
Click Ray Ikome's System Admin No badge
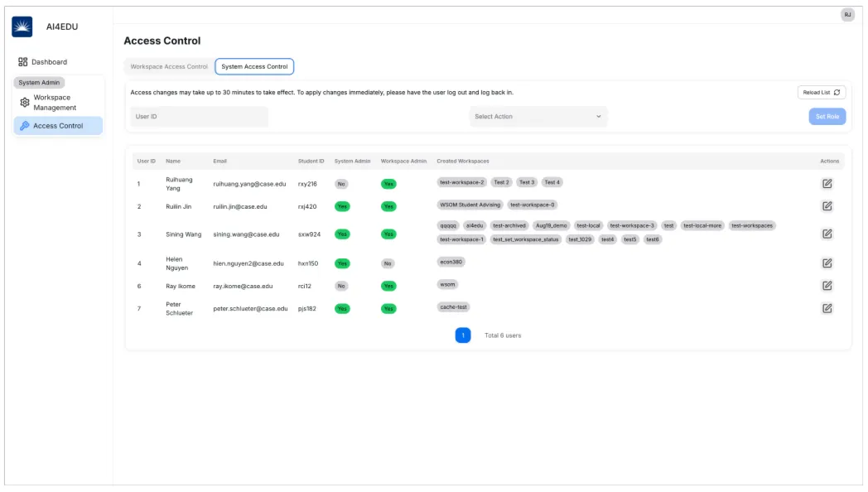point(341,286)
